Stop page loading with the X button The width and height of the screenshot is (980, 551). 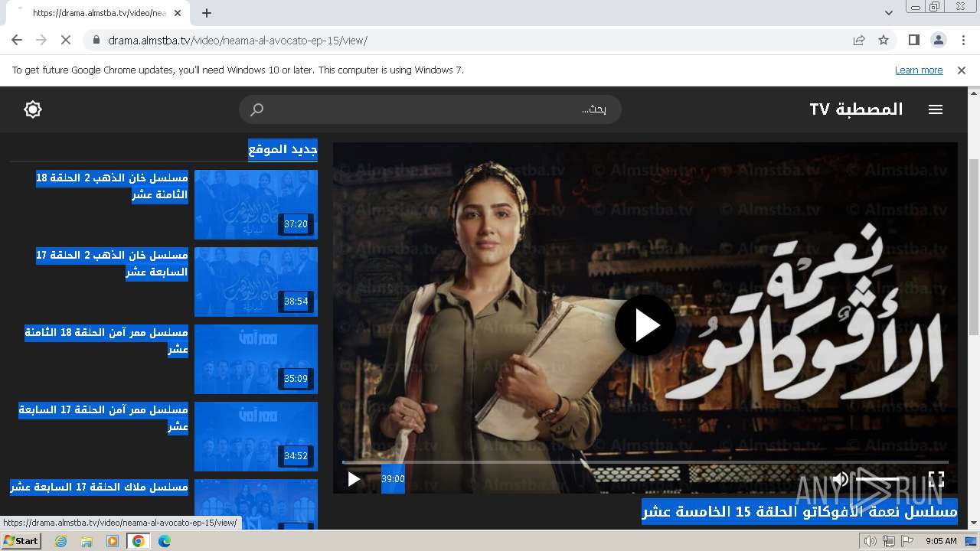pyautogui.click(x=66, y=40)
